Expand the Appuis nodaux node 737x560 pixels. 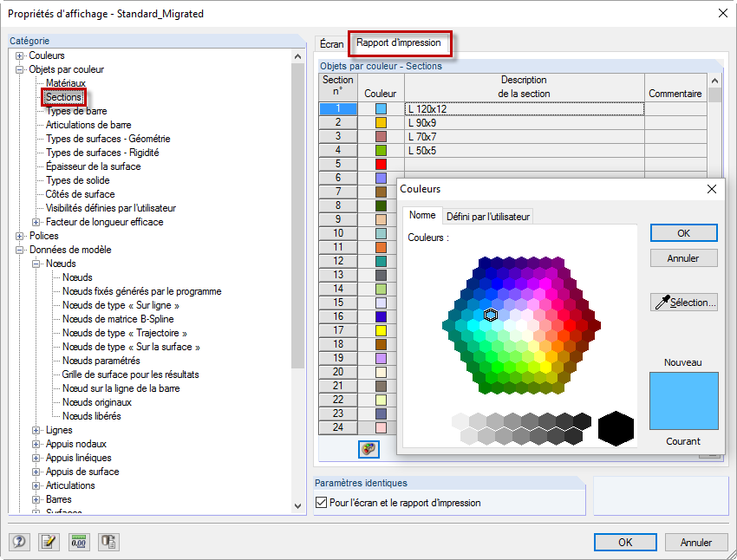coord(36,444)
